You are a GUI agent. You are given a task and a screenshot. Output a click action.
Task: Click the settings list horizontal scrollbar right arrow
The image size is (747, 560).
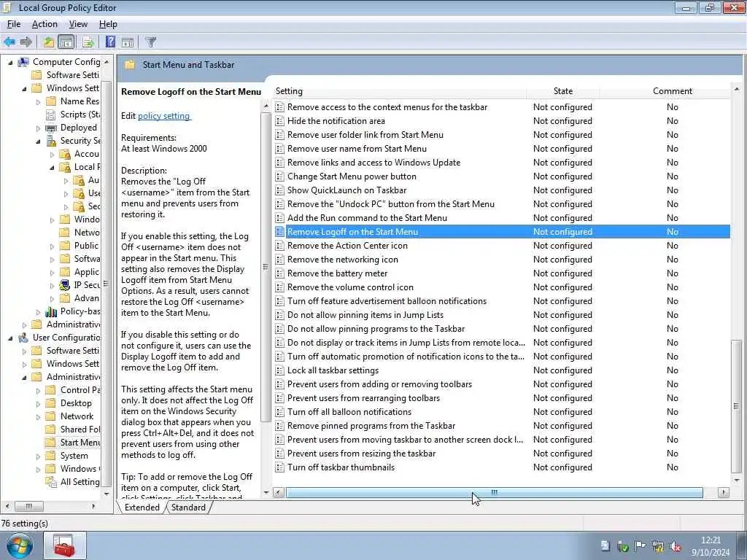pyautogui.click(x=724, y=492)
